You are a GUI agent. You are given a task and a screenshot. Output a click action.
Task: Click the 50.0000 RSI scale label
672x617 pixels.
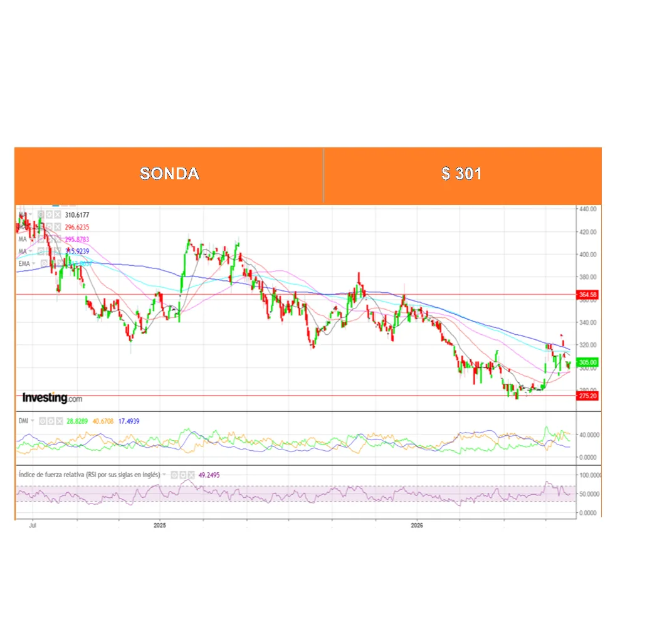point(589,494)
